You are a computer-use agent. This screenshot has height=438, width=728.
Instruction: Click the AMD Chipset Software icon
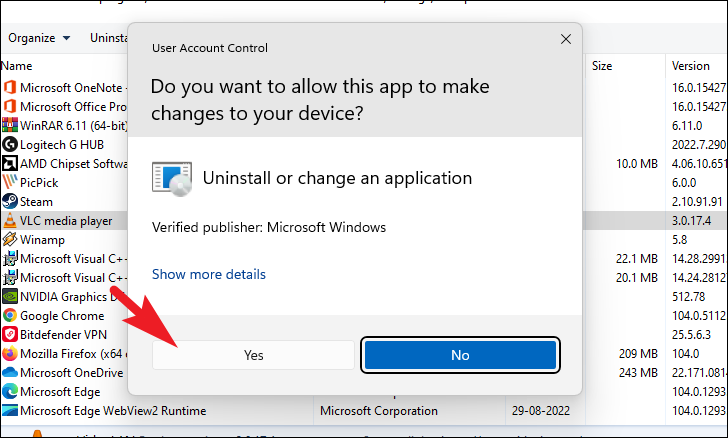click(x=10, y=163)
